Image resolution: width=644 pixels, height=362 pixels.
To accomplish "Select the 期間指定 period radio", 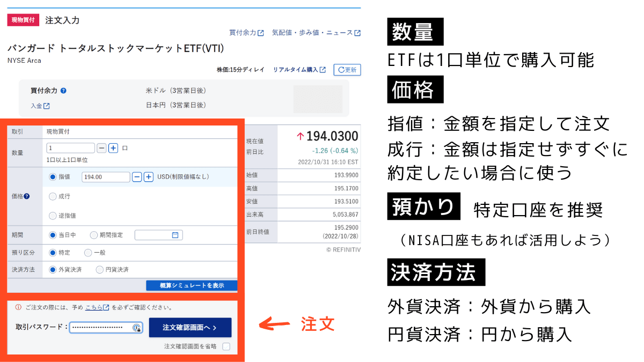I will [94, 235].
